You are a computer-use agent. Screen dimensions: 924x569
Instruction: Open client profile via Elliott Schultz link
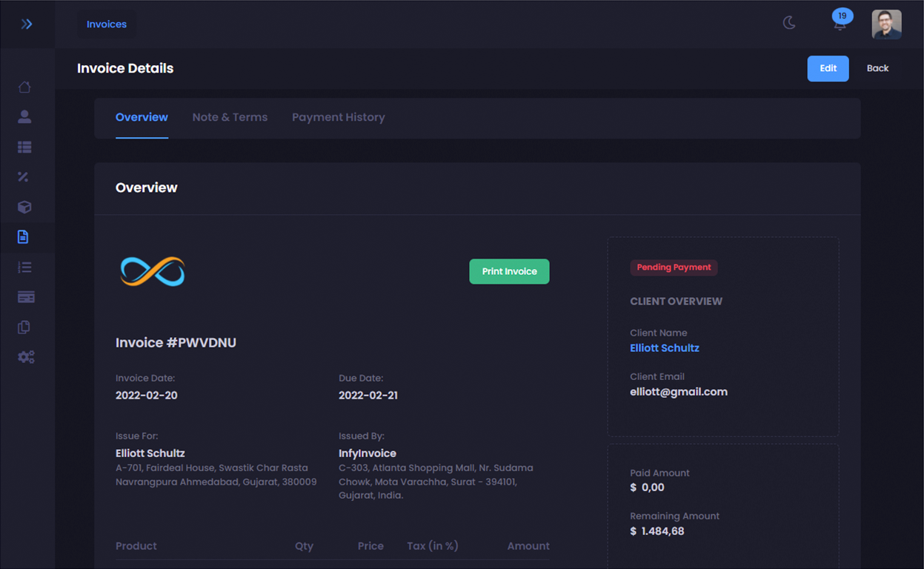(664, 347)
